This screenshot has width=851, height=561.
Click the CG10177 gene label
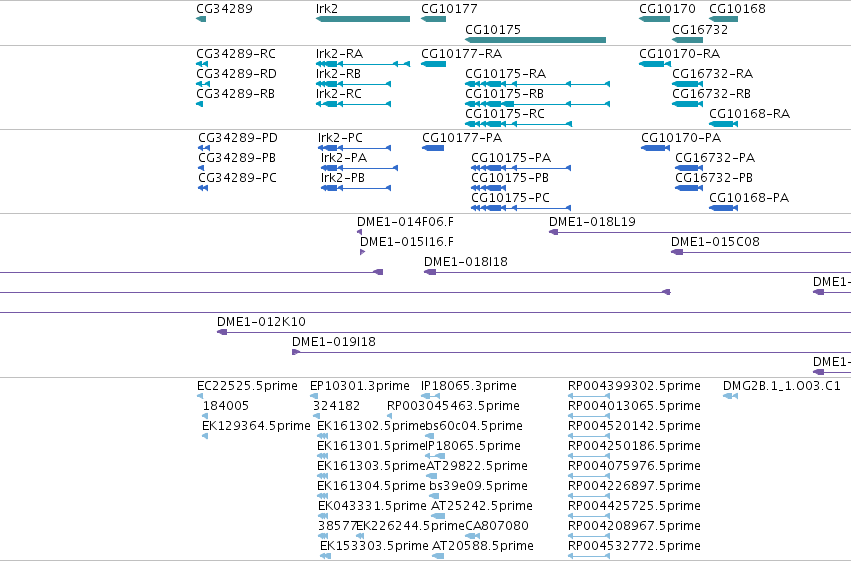449,9
